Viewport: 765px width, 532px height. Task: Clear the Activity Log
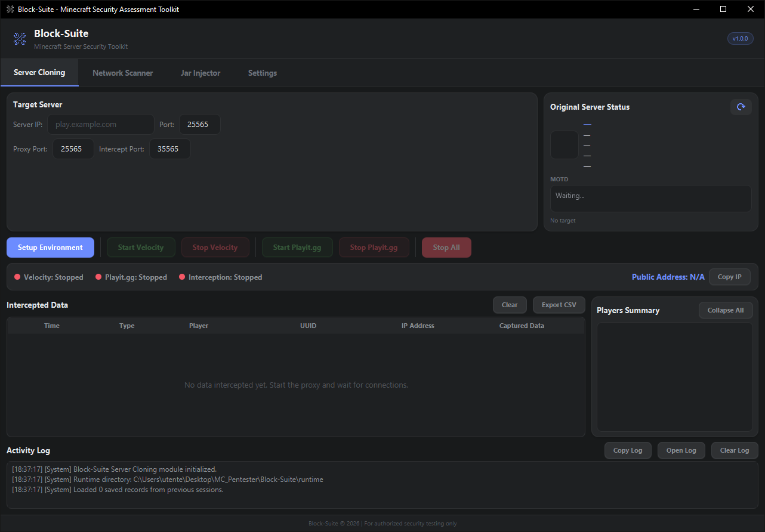point(734,450)
